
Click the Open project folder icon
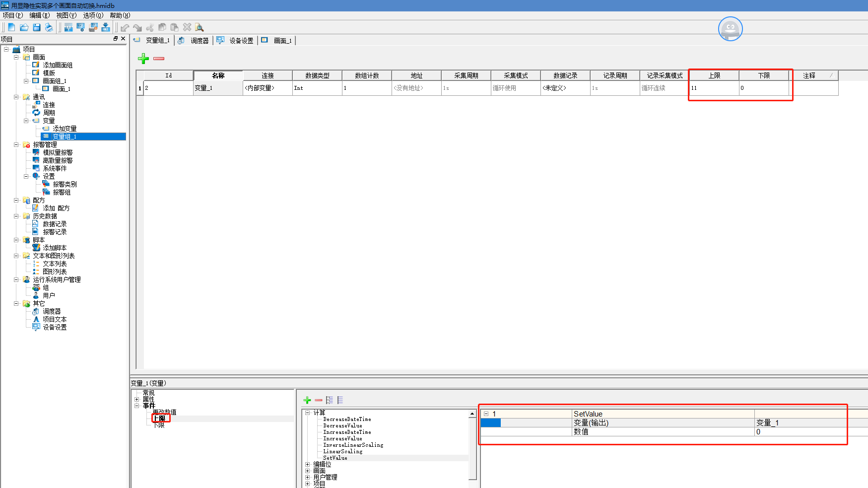24,27
